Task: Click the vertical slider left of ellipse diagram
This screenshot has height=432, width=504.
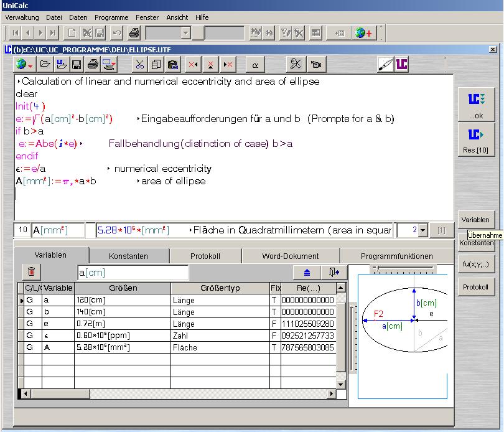Action: (x=353, y=338)
